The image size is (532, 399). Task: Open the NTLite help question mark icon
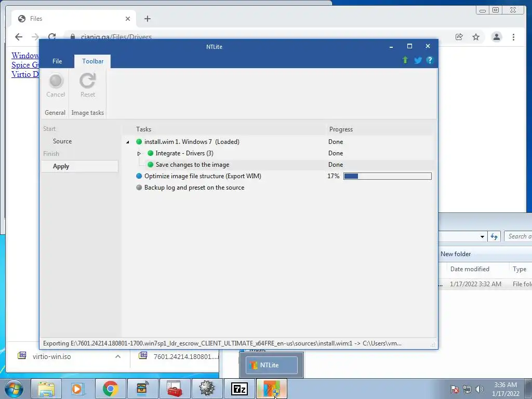[430, 60]
